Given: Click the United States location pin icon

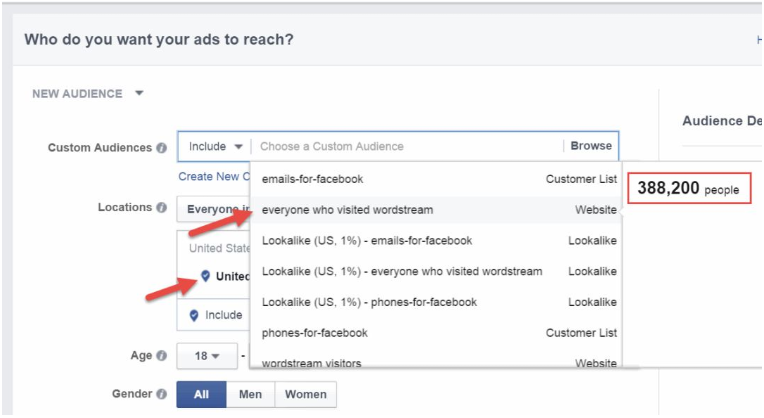Looking at the screenshot, I should coord(206,276).
